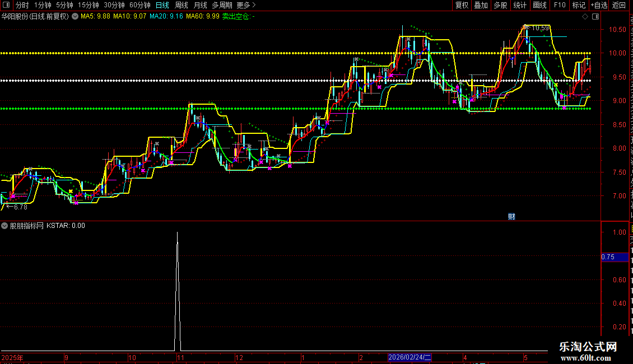This screenshot has width=633, height=364.
Task: Click the 9.00 price axis label
Action: point(619,101)
